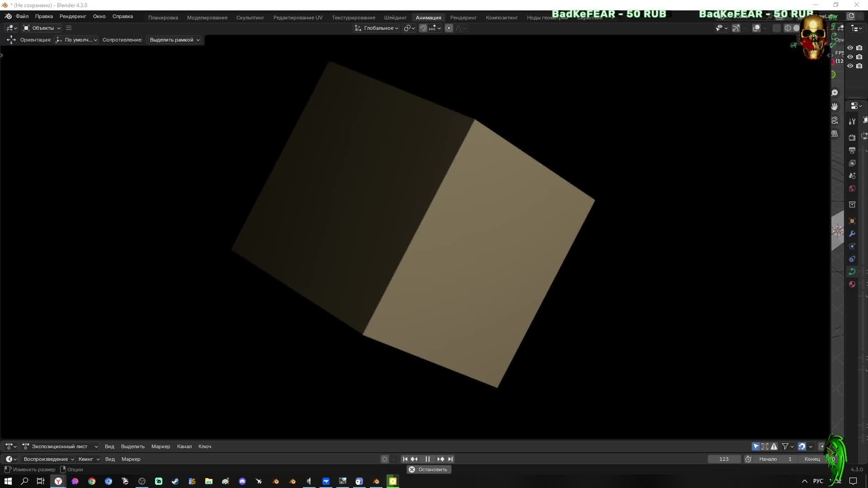868x488 pixels.
Task: Open the Рендеринг menu
Action: [x=73, y=16]
